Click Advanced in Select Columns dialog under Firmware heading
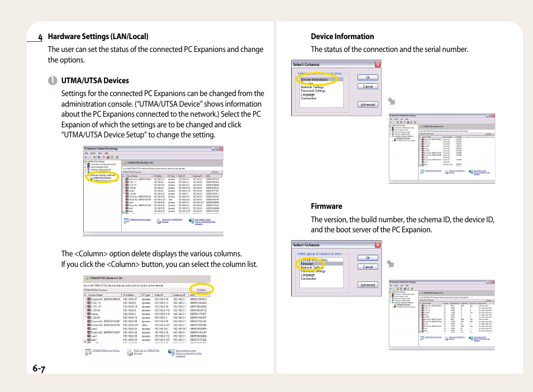The image size is (533, 392). click(368, 285)
